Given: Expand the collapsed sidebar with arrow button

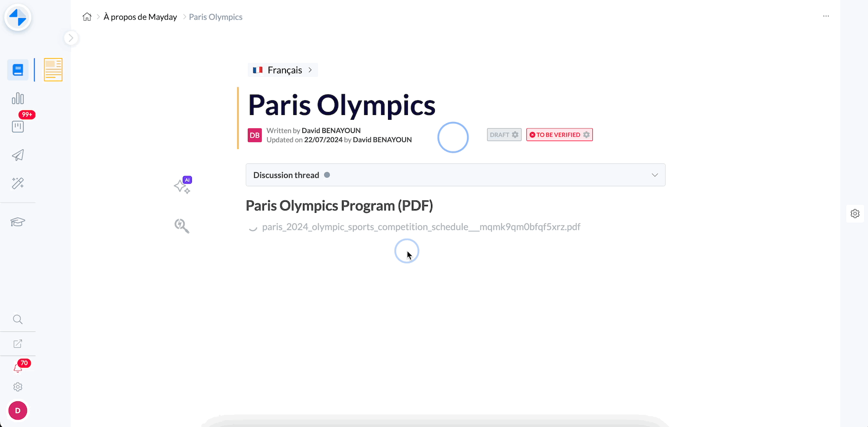Looking at the screenshot, I should [x=71, y=38].
